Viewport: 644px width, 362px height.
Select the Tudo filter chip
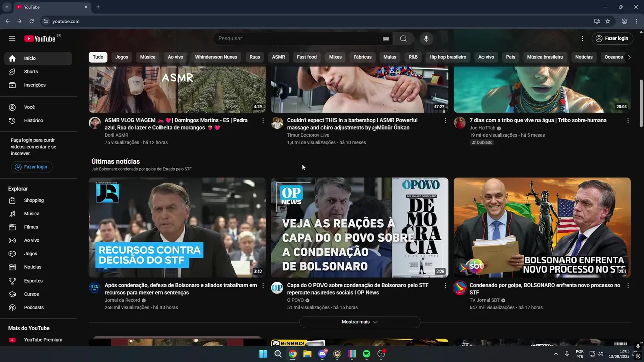(x=98, y=57)
